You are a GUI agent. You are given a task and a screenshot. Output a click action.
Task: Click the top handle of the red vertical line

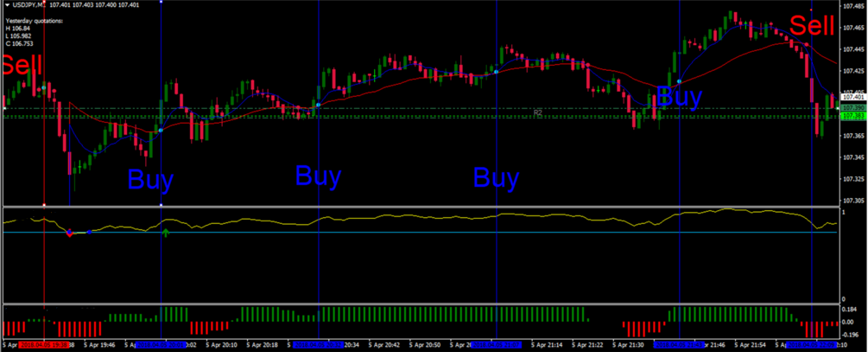(x=44, y=2)
